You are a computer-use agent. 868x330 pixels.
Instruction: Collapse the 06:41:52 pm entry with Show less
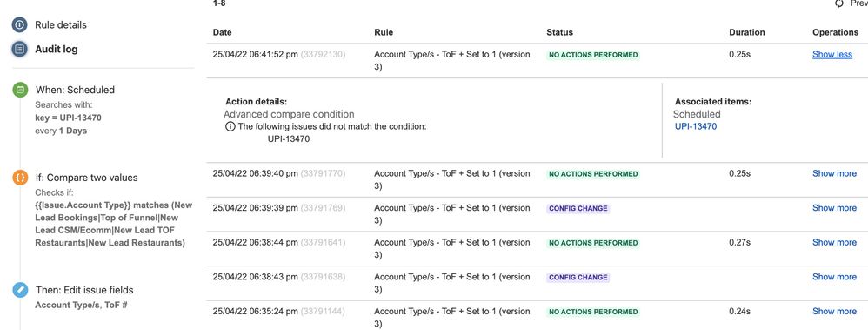(x=832, y=54)
